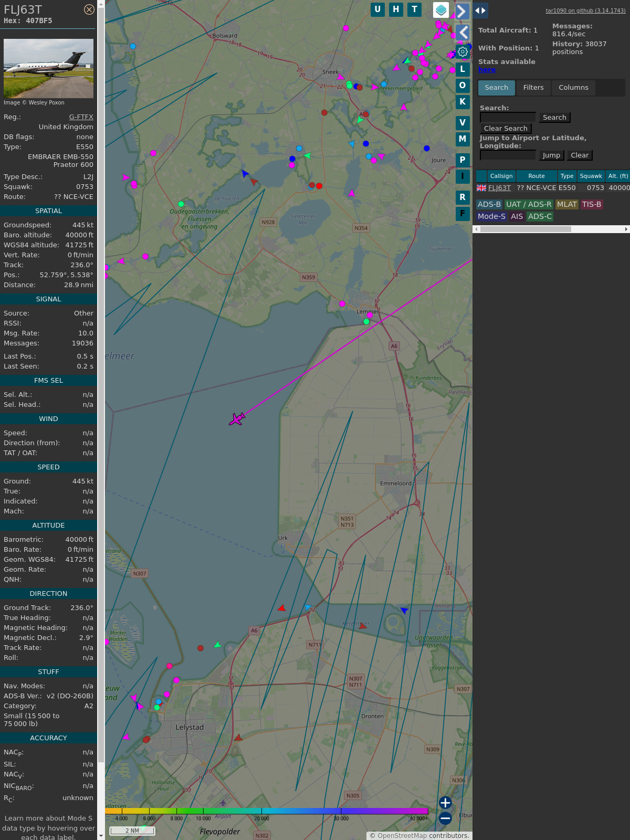The image size is (630, 840).
Task: Zoom in with the plus button
Action: 445,803
